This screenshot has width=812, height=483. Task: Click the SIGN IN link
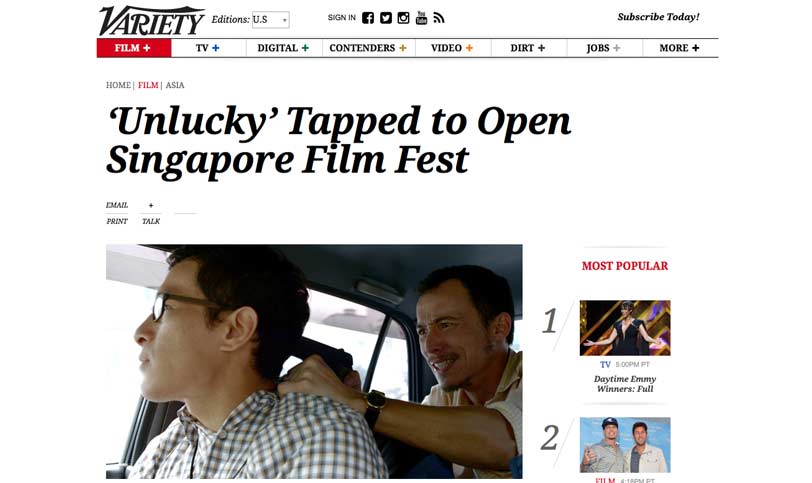342,18
